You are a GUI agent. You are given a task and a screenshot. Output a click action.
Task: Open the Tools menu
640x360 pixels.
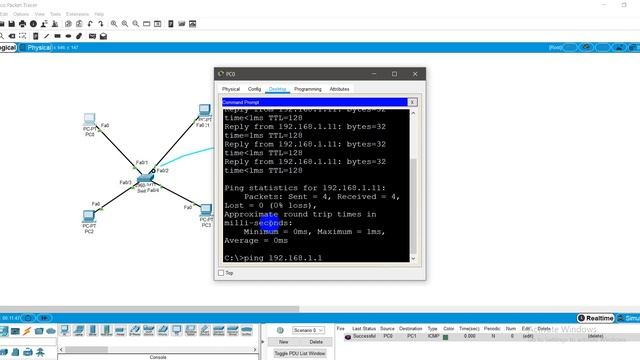55,14
